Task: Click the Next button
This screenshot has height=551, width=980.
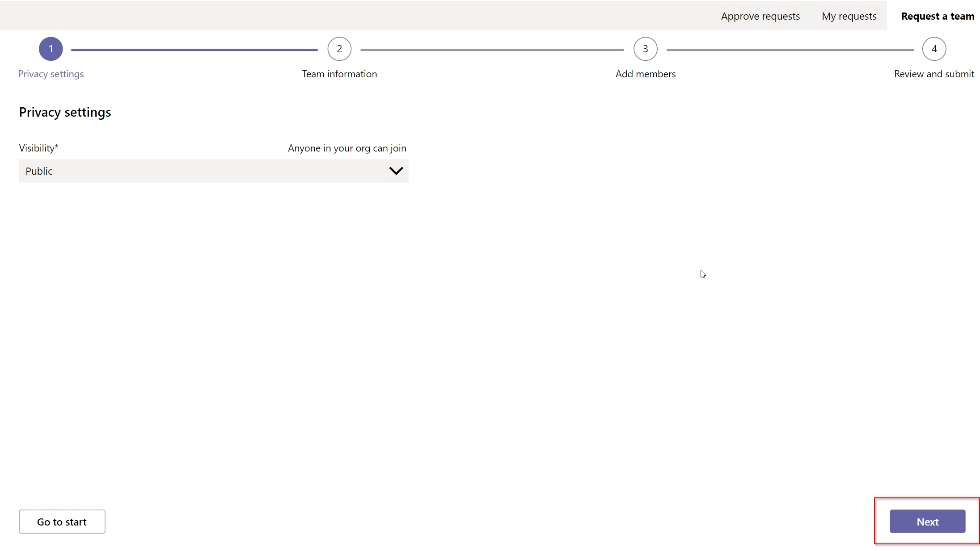Action: [x=927, y=521]
